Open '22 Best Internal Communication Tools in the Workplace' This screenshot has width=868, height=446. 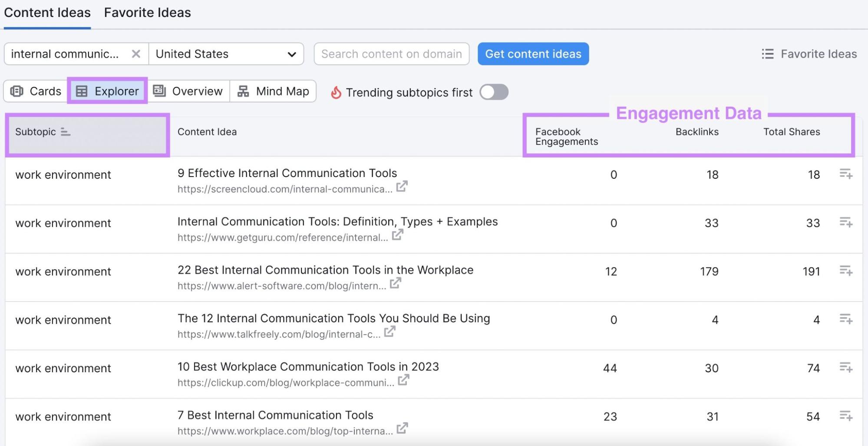point(325,270)
